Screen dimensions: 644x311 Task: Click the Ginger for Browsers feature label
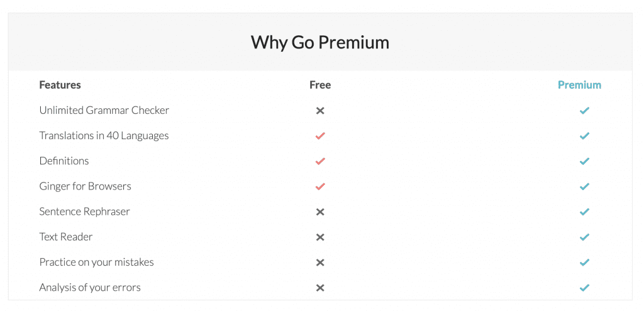click(x=85, y=186)
